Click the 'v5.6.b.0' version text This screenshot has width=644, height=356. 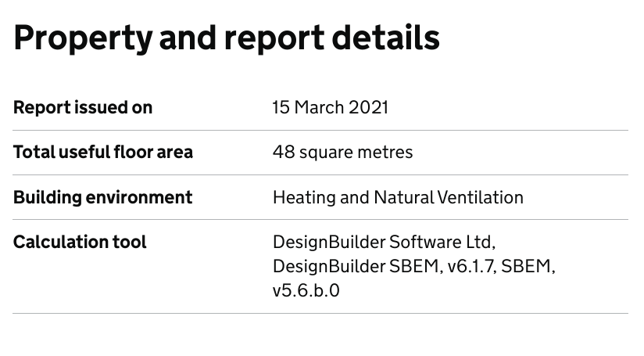pyautogui.click(x=306, y=290)
